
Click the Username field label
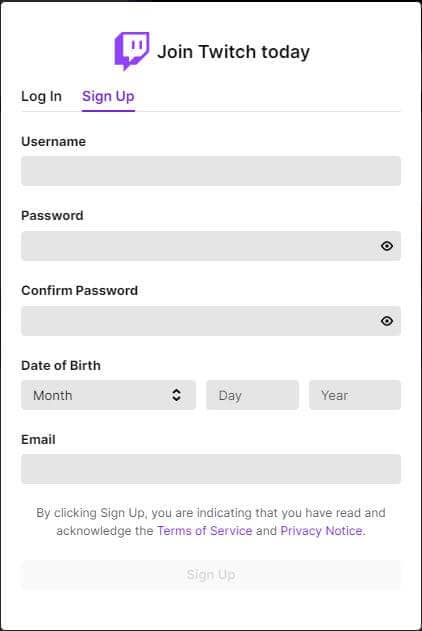(53, 142)
